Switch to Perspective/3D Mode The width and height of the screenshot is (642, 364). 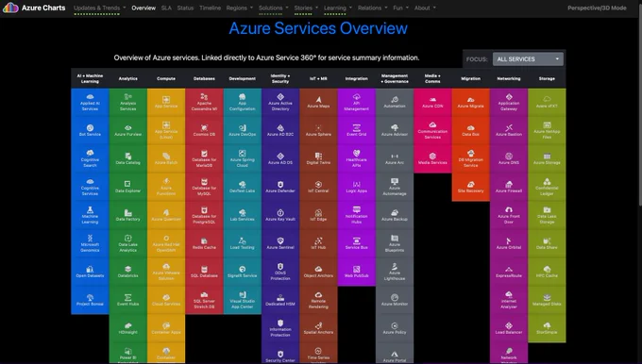pyautogui.click(x=597, y=8)
